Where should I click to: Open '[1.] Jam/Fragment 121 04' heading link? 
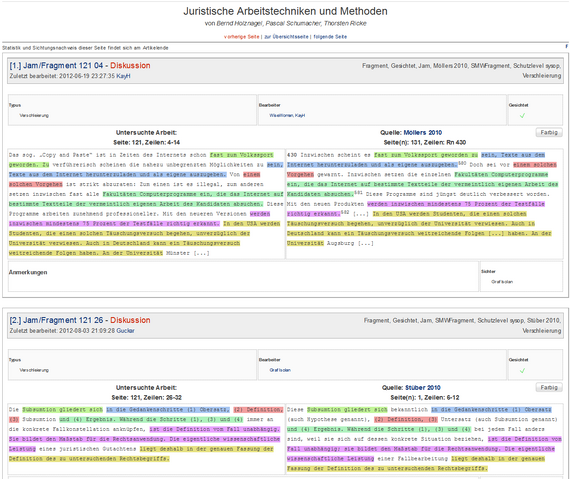pos(56,65)
